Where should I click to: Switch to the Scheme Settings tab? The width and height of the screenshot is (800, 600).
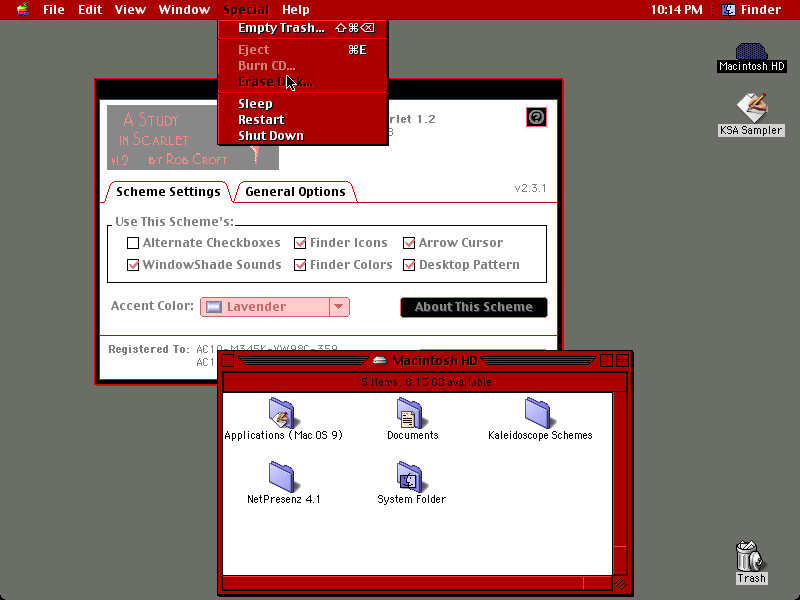click(168, 192)
